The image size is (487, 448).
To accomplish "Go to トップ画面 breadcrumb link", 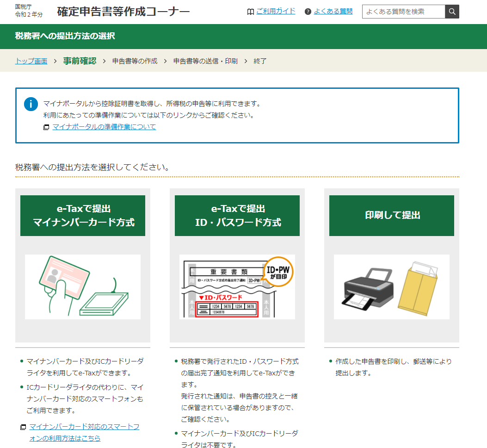I will pyautogui.click(x=31, y=61).
